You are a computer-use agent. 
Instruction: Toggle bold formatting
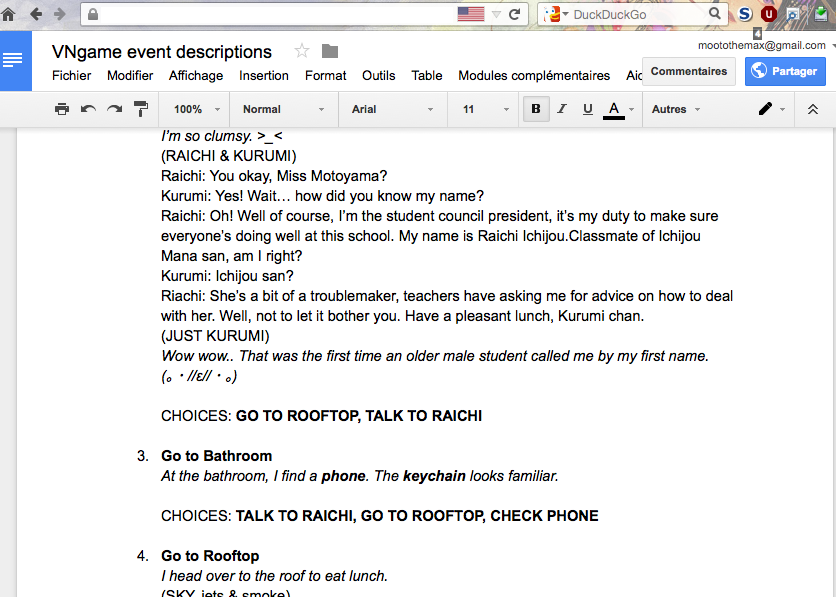pyautogui.click(x=536, y=109)
